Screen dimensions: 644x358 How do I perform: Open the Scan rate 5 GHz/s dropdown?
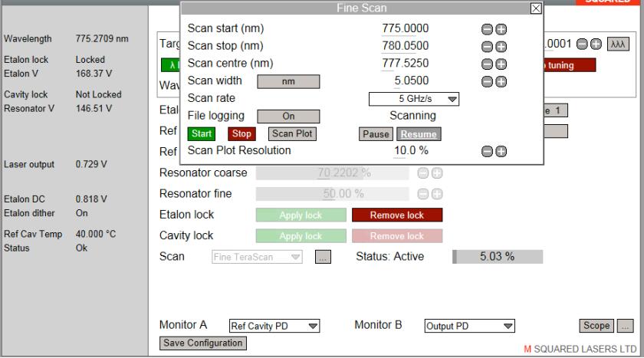[x=413, y=99]
